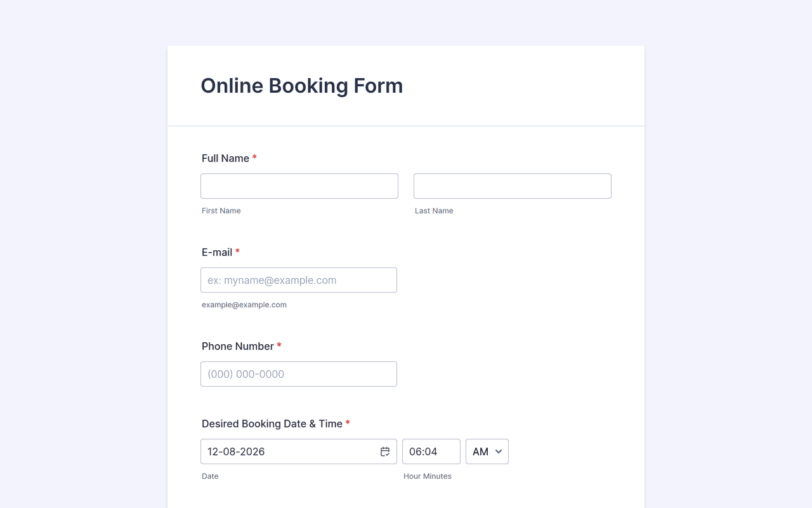
Task: Focus the First Name text box
Action: coord(299,186)
